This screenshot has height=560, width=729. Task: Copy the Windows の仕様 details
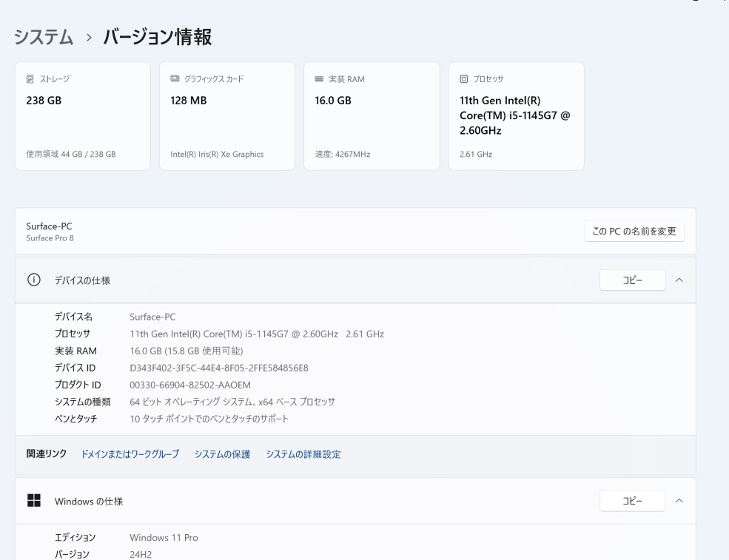tap(632, 501)
